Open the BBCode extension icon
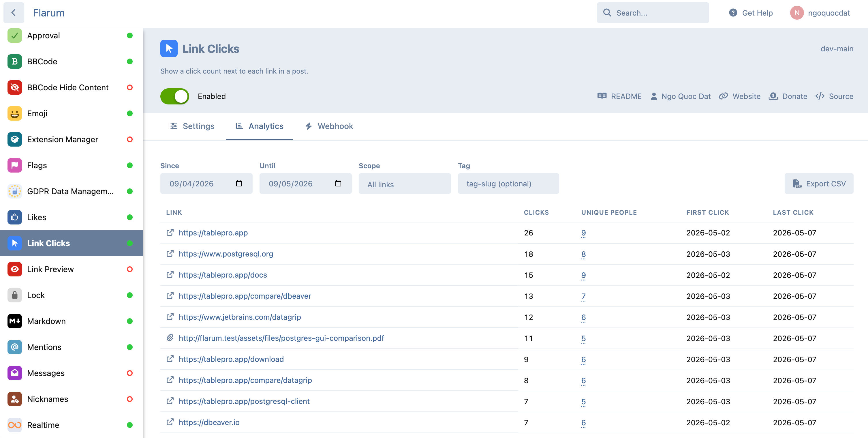 [15, 61]
